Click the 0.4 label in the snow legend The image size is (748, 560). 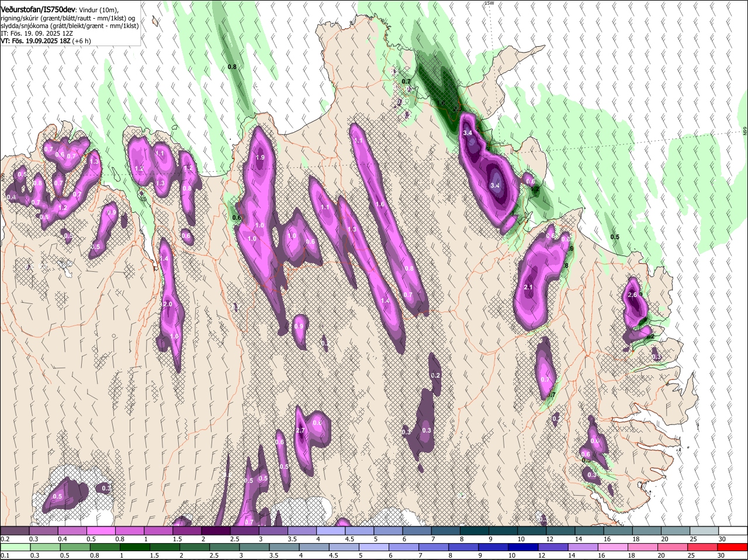pos(63,538)
